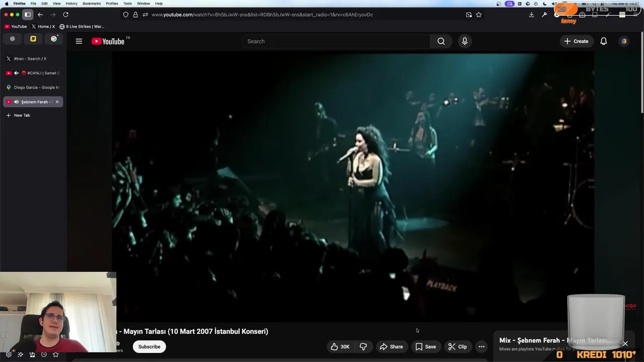Bookmark this page with the star
Screen dimensions: 644x362
coord(478,15)
